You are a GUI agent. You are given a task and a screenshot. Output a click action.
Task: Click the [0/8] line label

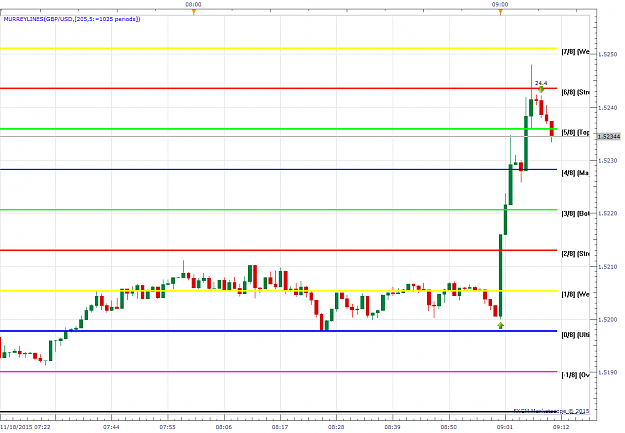[575, 335]
